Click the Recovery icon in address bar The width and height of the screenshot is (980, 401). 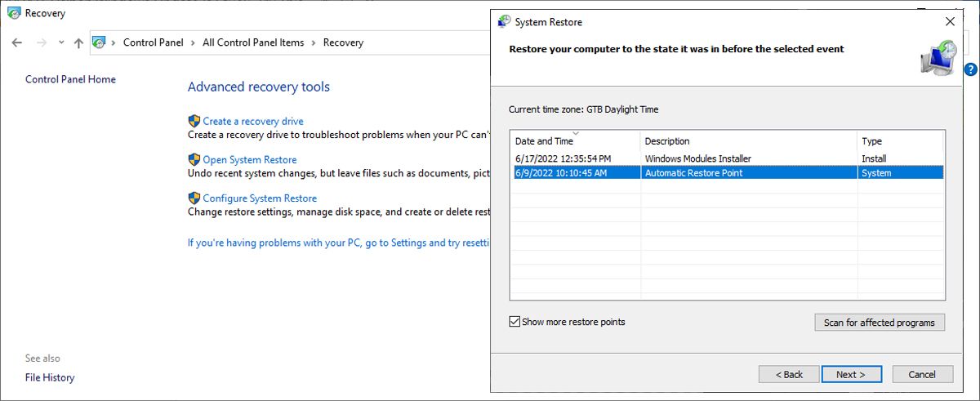(100, 42)
